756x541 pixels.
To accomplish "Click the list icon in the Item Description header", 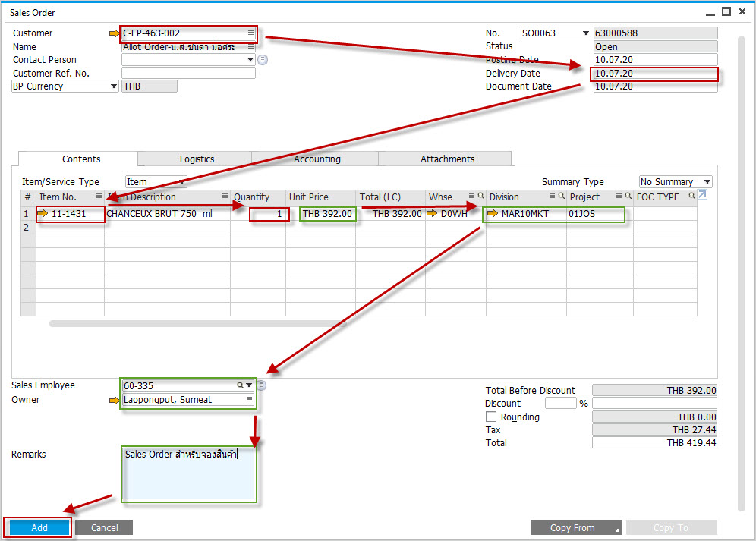I will (x=225, y=197).
